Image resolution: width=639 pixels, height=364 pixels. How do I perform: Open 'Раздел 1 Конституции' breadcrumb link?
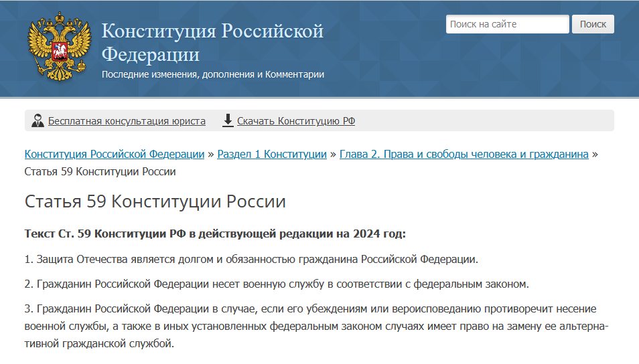click(x=272, y=155)
